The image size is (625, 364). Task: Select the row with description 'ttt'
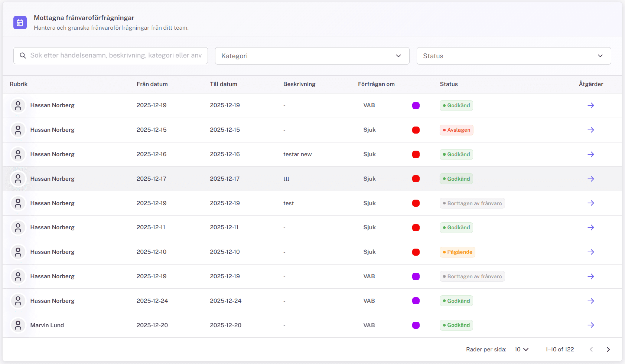pos(286,179)
